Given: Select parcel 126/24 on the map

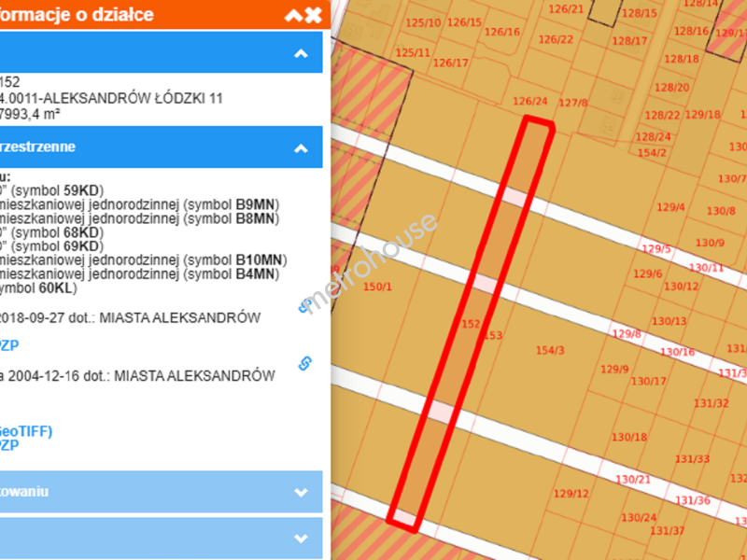Looking at the screenshot, I should [x=529, y=101].
